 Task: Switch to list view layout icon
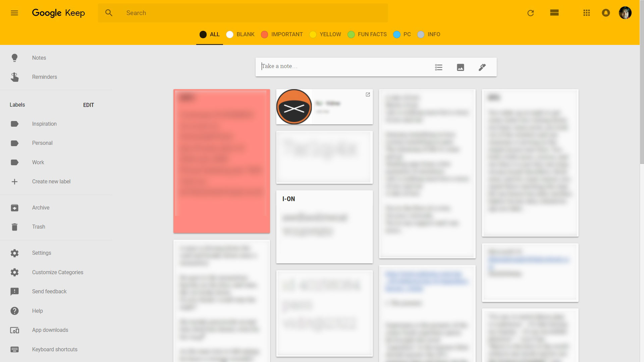pos(554,13)
